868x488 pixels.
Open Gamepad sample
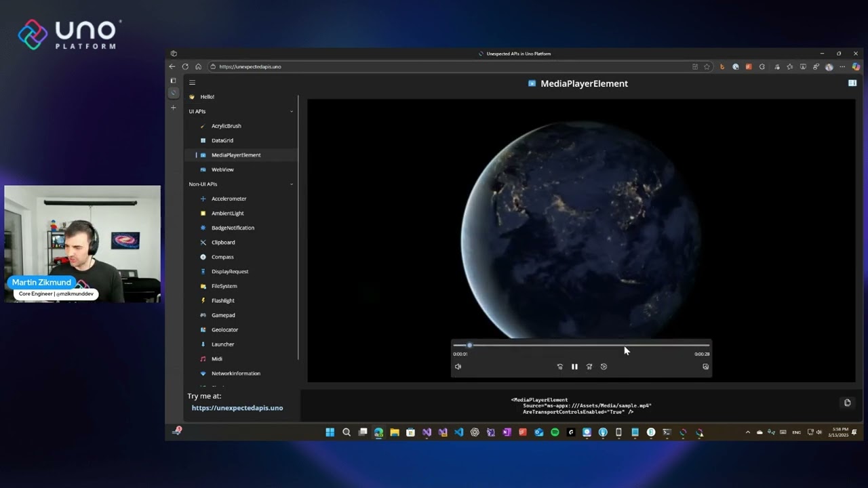click(242, 315)
